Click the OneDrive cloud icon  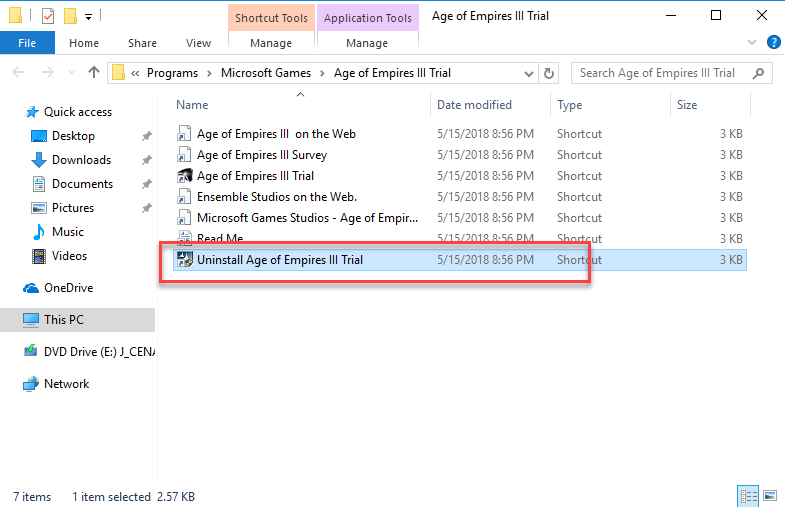coord(31,288)
